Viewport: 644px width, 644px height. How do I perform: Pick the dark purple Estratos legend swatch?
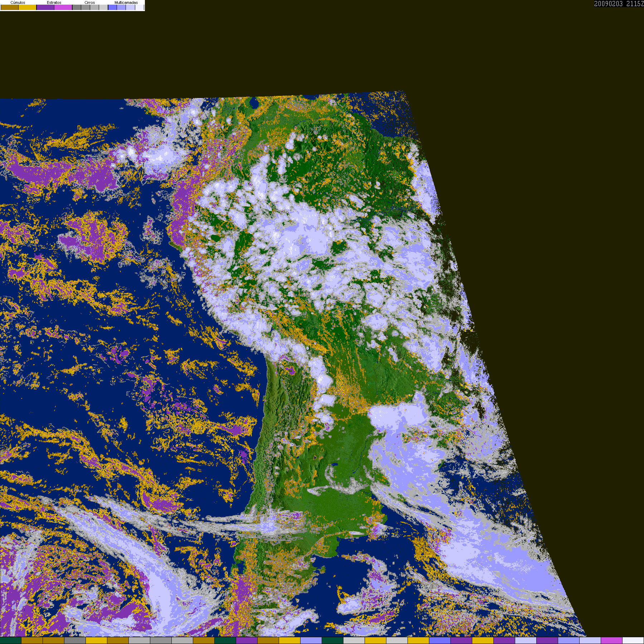pyautogui.click(x=45, y=7)
